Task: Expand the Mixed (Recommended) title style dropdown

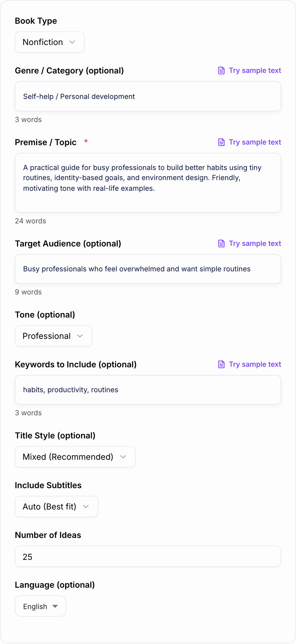Action: click(x=75, y=457)
